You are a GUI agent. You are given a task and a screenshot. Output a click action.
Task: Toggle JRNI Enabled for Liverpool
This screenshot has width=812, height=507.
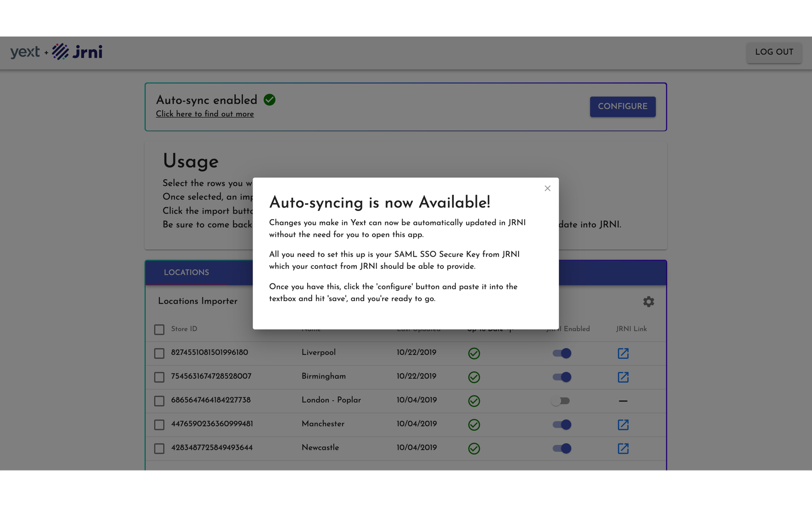click(562, 353)
